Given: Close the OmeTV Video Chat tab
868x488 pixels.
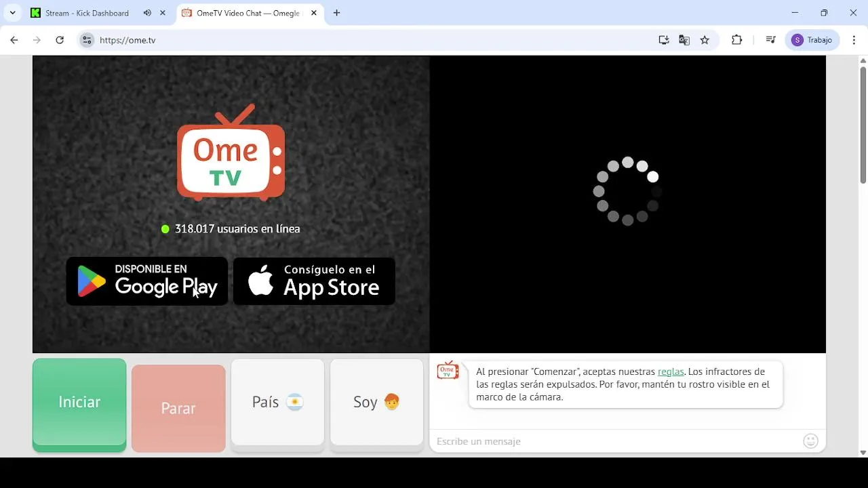Looking at the screenshot, I should point(313,13).
